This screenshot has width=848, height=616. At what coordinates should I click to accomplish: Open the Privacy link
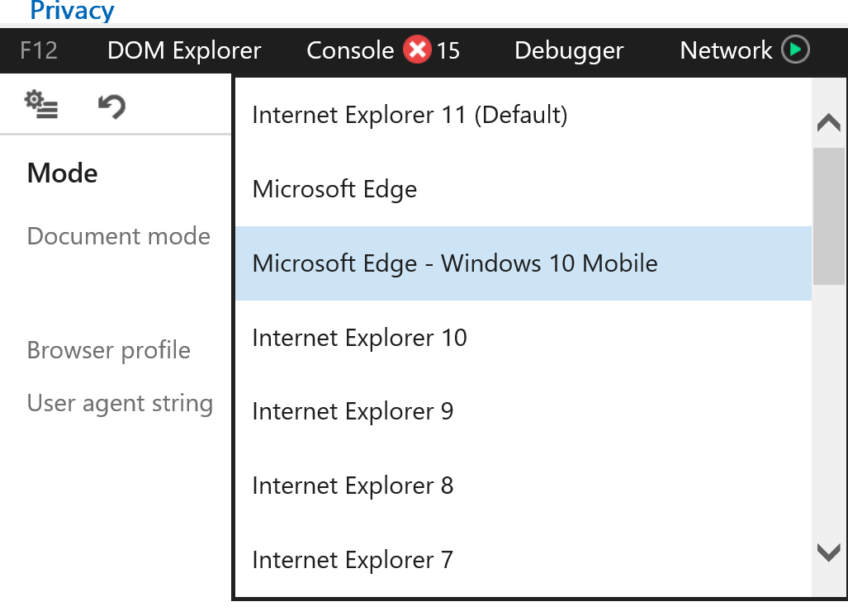click(x=72, y=10)
